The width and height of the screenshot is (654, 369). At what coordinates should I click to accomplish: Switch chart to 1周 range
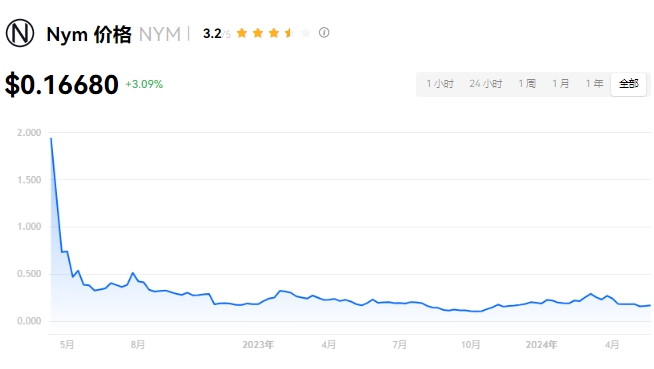click(527, 84)
